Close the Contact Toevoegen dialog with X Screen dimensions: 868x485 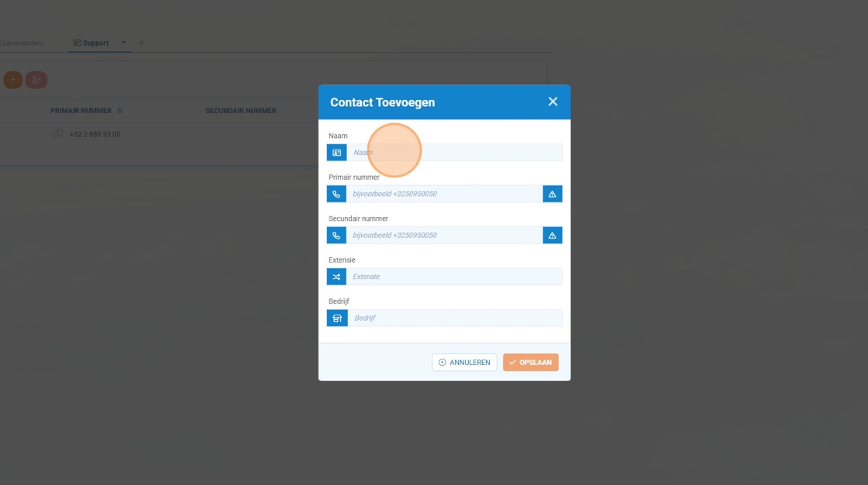pos(553,101)
